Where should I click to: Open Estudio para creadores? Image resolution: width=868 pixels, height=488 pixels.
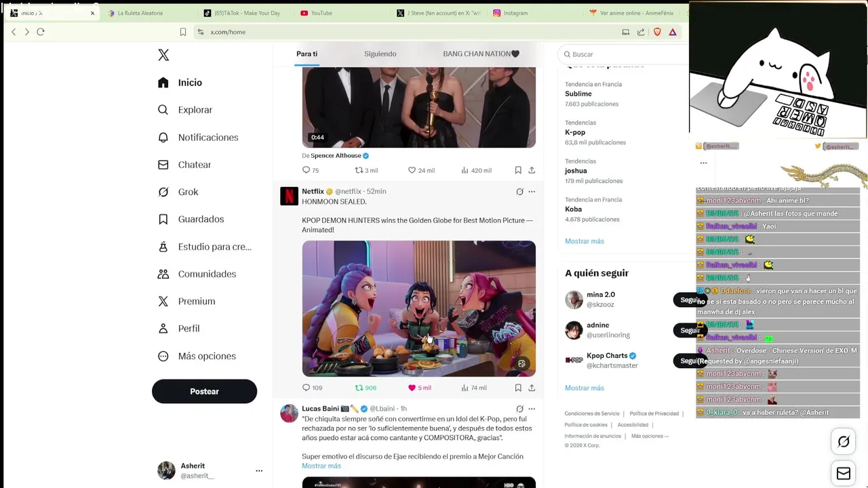(204, 247)
